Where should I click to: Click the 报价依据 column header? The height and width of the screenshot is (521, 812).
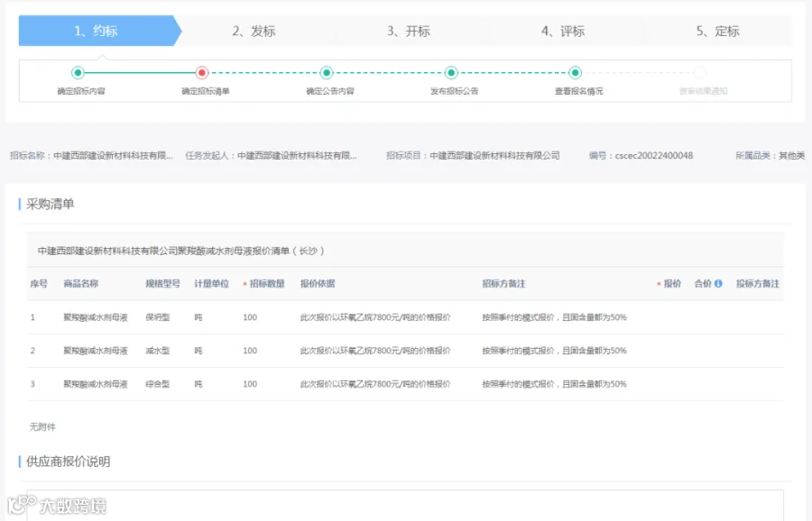(318, 284)
